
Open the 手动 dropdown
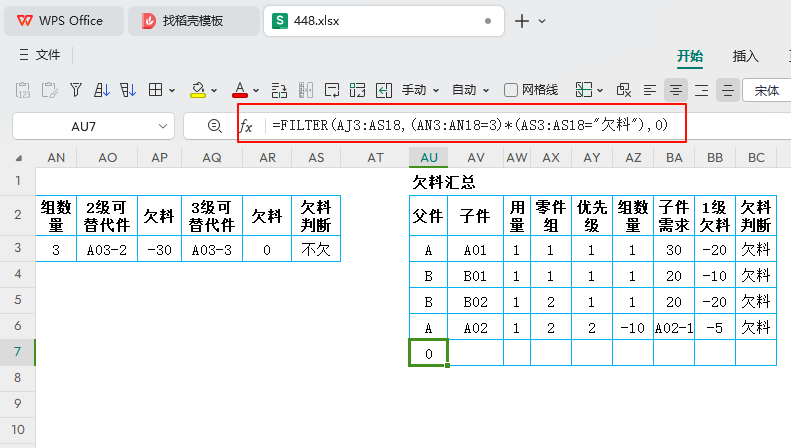420,90
